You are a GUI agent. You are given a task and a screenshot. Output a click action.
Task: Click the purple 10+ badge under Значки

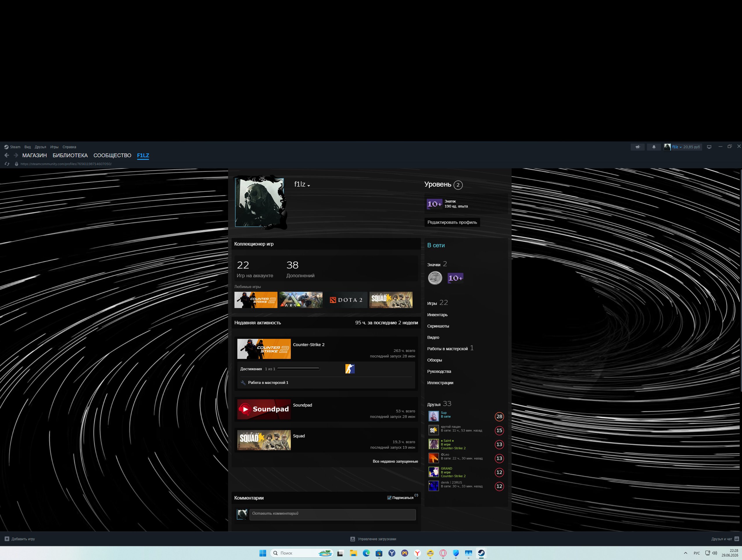coord(455,278)
